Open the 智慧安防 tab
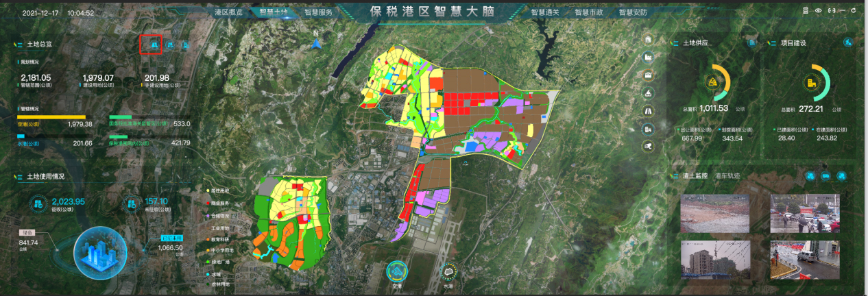Viewport: 868px width, 296px height. coord(632,12)
